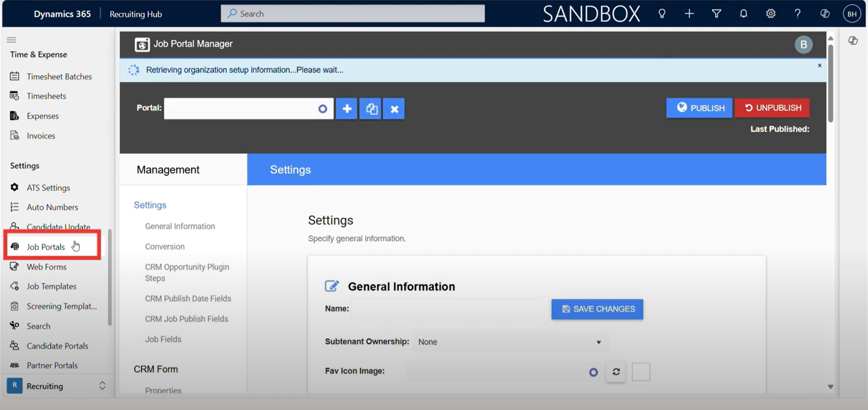Refresh the Fav Icon Image
The width and height of the screenshot is (868, 410).
coord(616,372)
